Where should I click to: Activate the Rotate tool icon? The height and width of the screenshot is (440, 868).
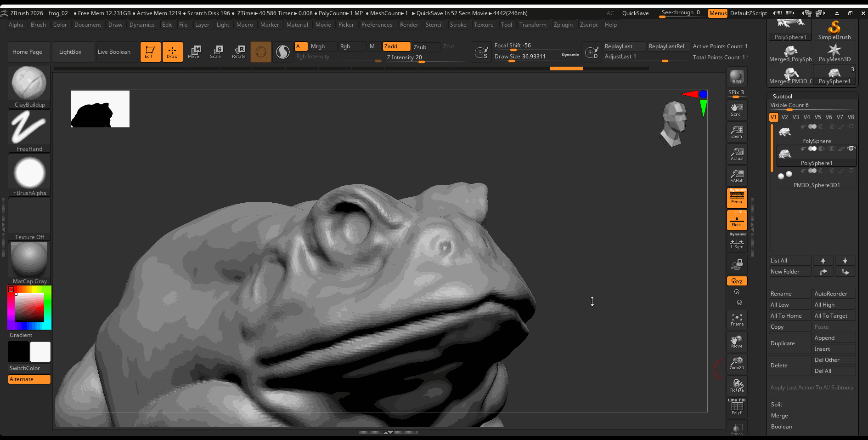[x=239, y=51]
